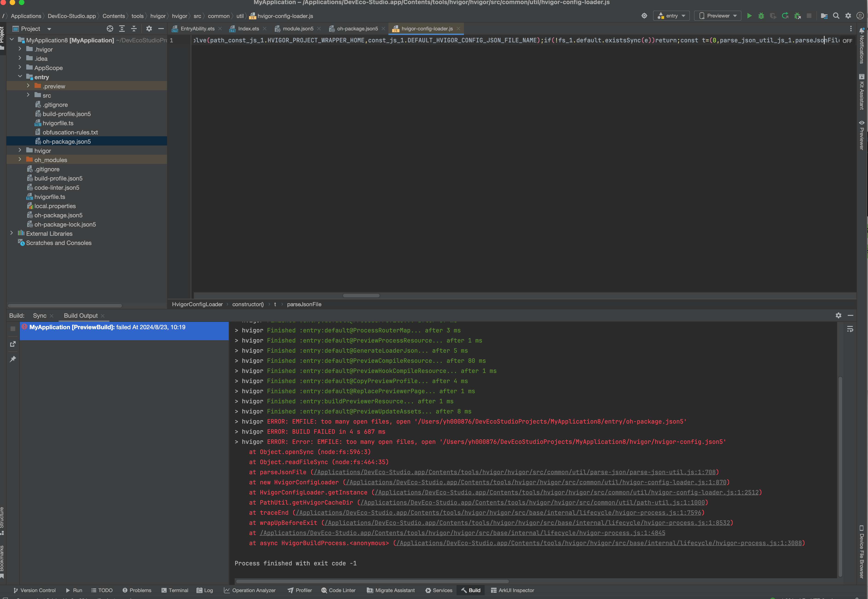Open Profiler tool window
Screen dimensions: 868x599
pyautogui.click(x=300, y=590)
